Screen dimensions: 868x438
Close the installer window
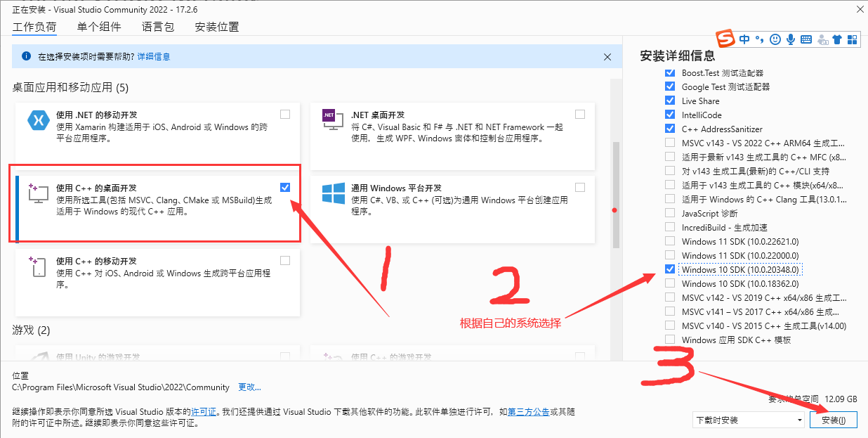point(860,8)
